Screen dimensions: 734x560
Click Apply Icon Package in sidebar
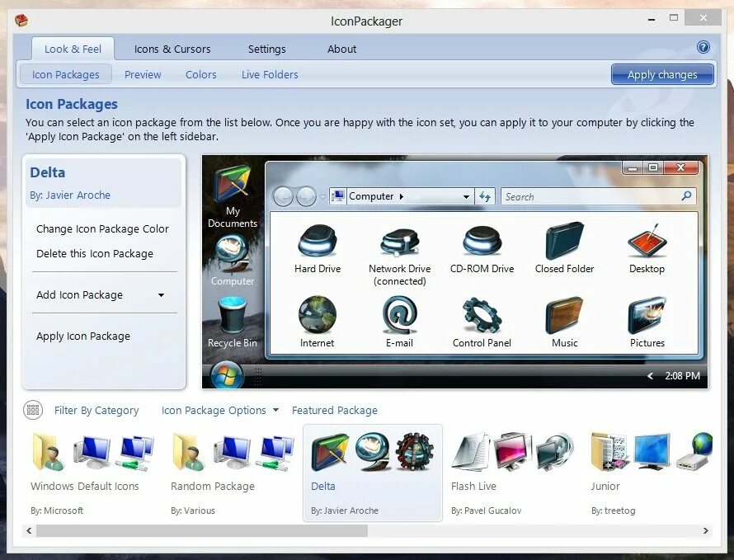pos(83,336)
